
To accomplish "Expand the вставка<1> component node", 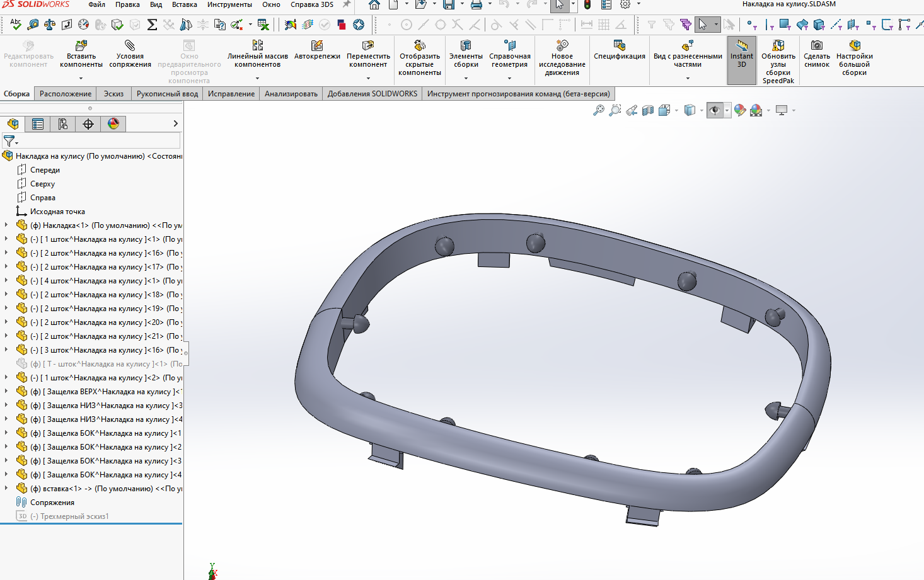I will coord(6,488).
